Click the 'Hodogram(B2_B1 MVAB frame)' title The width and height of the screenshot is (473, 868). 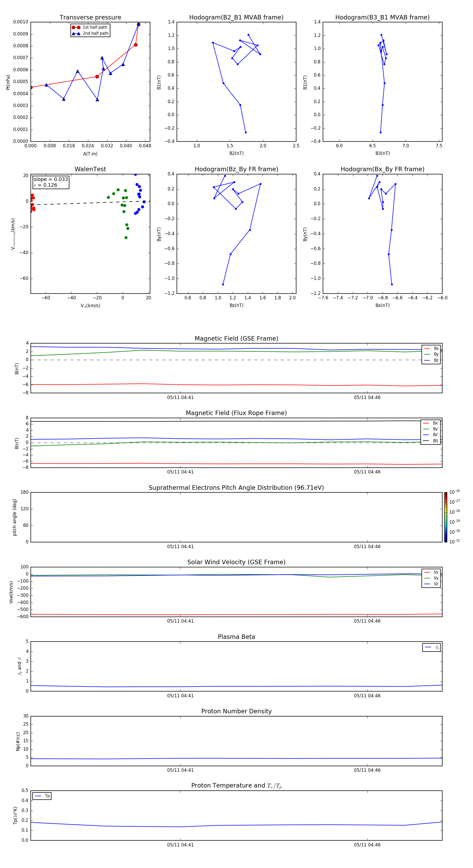(x=236, y=18)
